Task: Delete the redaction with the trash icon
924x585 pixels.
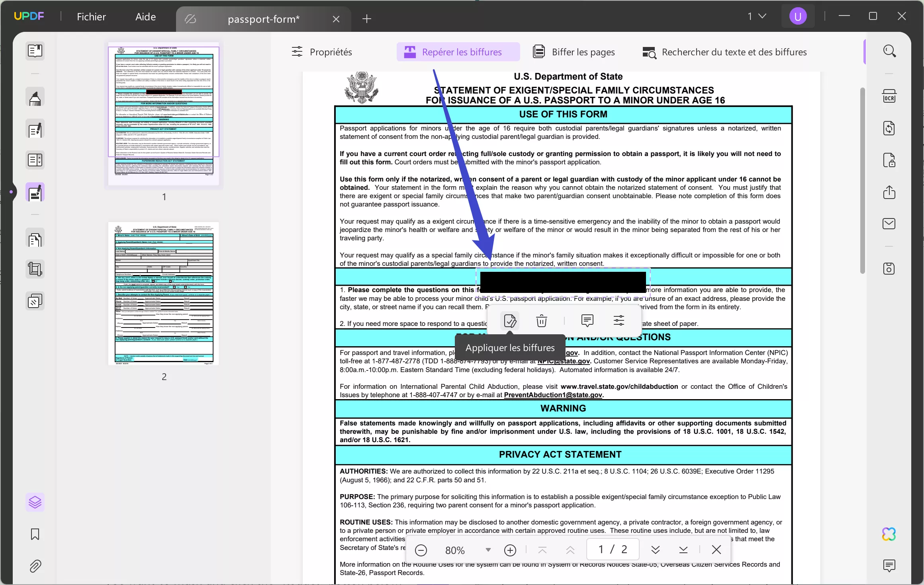Action: [x=541, y=320]
